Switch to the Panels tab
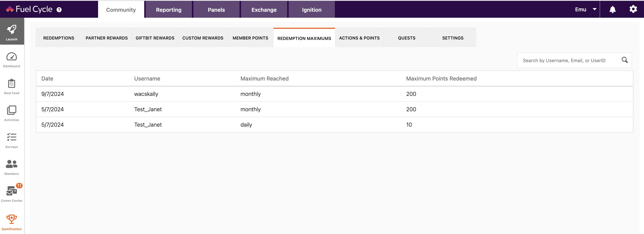The height and width of the screenshot is (234, 644). coord(216,9)
